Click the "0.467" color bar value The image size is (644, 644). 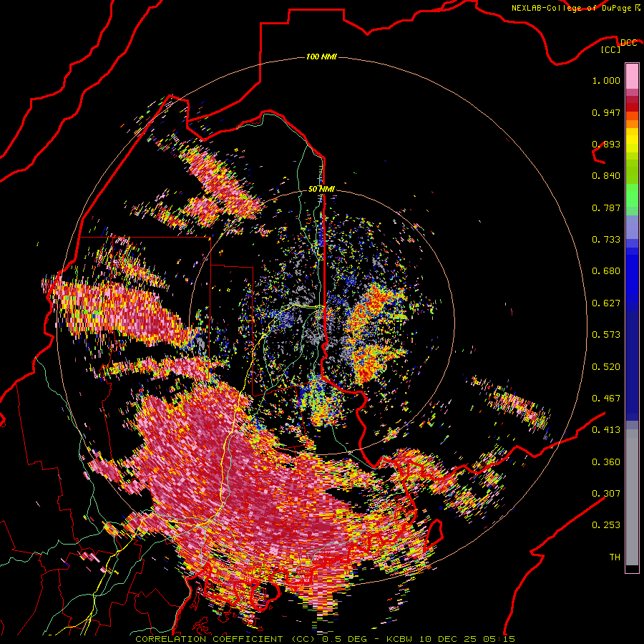[x=606, y=399]
